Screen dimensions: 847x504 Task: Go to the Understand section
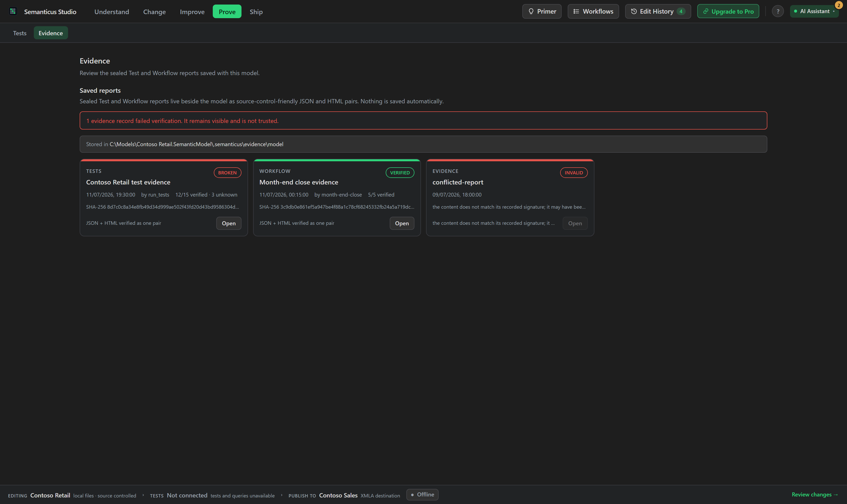[x=112, y=12]
